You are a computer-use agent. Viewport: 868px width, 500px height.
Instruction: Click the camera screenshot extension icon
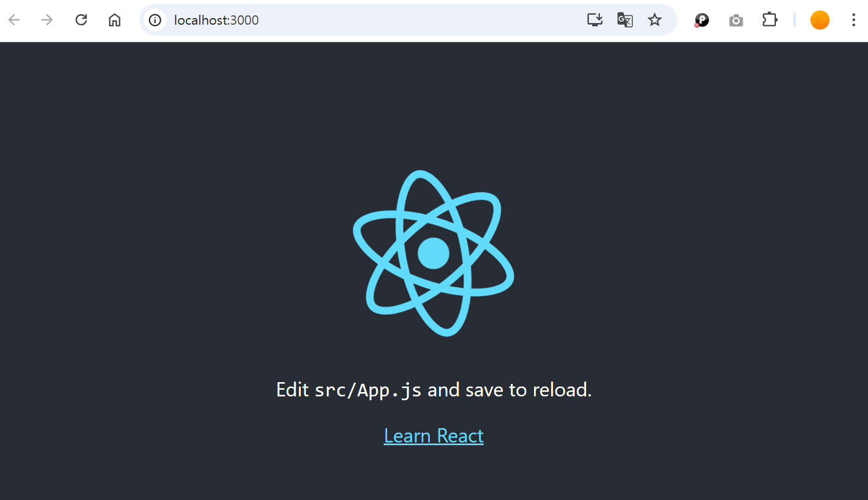tap(736, 20)
